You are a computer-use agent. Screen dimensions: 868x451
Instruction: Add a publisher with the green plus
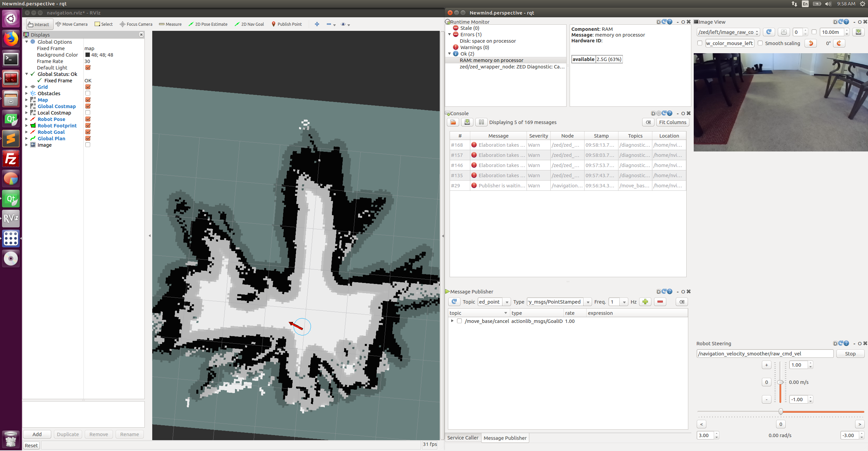point(645,302)
